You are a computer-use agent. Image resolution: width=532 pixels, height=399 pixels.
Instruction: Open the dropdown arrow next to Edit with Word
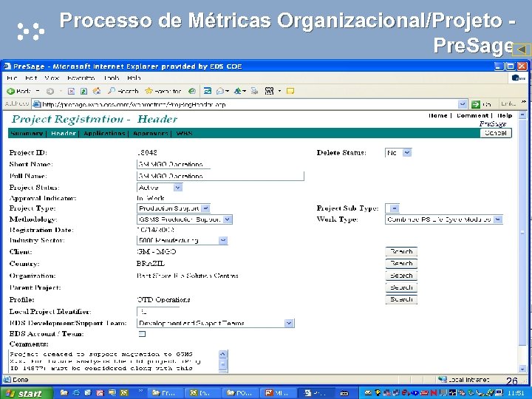coord(279,91)
